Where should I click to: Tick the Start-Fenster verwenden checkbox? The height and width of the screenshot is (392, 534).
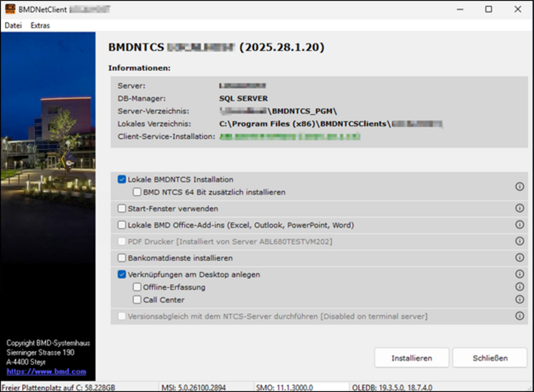[122, 209]
